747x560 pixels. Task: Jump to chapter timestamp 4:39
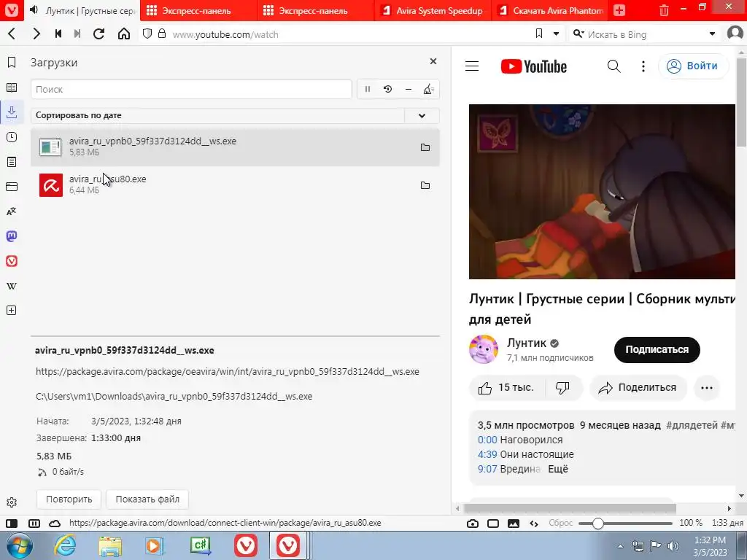[x=487, y=454]
